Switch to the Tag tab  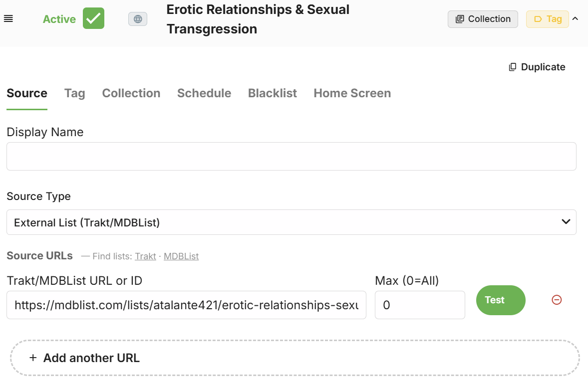click(74, 93)
